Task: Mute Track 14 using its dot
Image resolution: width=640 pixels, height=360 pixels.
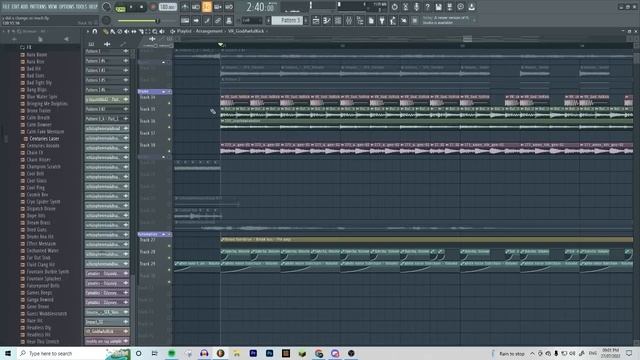Action: [x=169, y=103]
